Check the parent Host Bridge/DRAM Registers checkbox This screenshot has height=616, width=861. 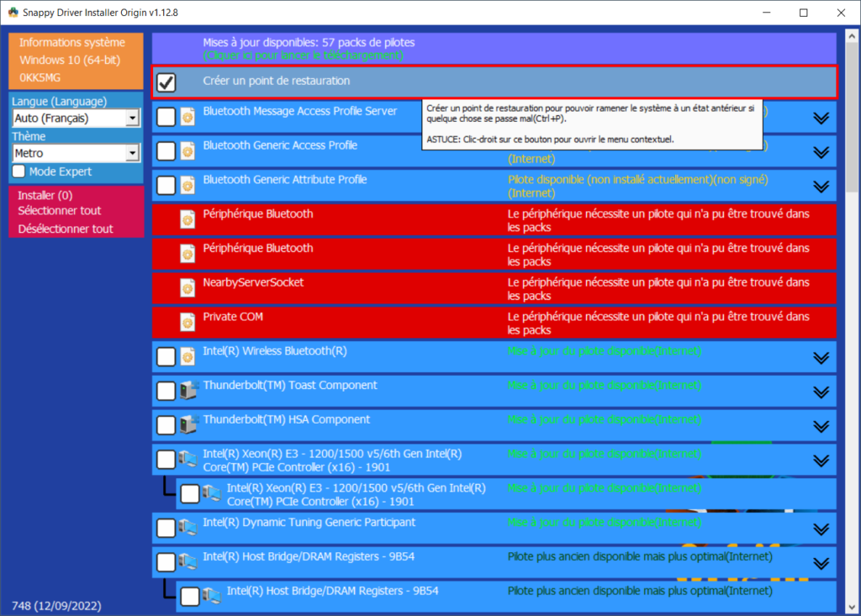tap(166, 562)
